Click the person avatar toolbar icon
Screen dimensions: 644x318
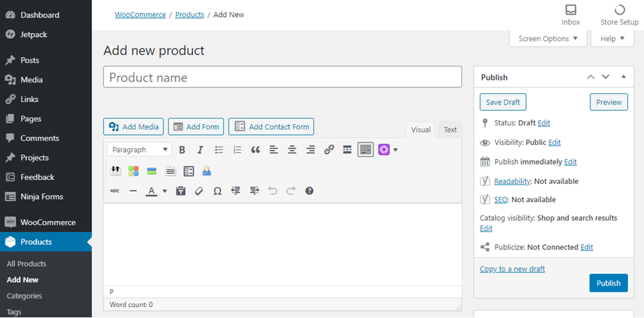coord(207,171)
